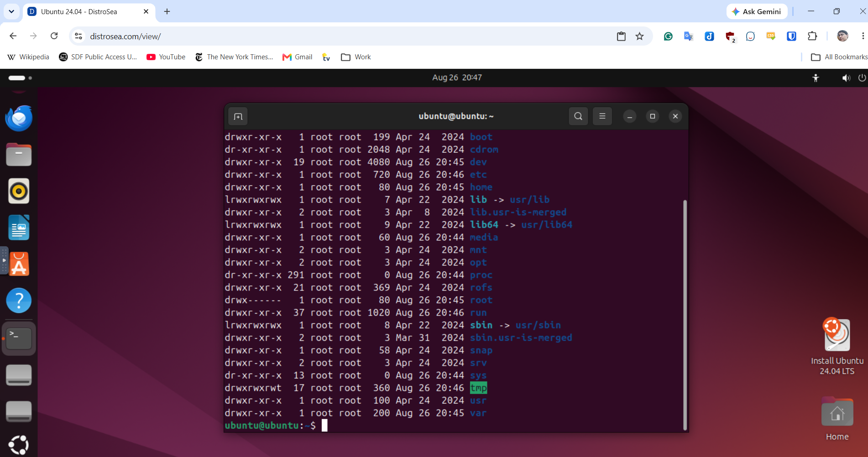
Task: Click the Ask Gemini button
Action: 757,11
